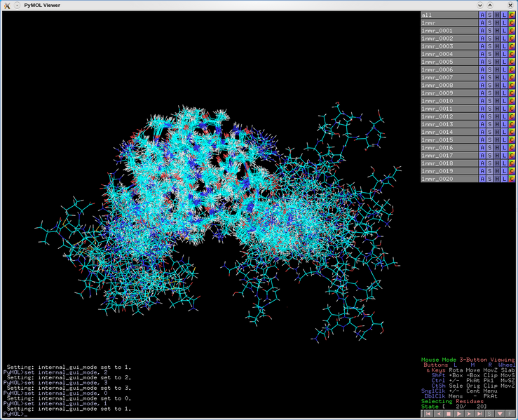Open the Action menu for 1nmr

click(x=482, y=23)
